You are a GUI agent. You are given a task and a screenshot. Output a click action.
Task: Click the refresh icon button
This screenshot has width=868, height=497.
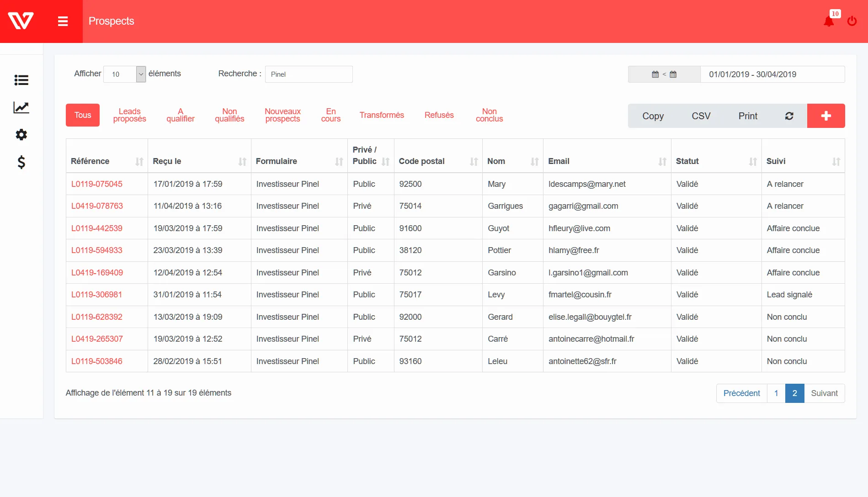point(789,116)
